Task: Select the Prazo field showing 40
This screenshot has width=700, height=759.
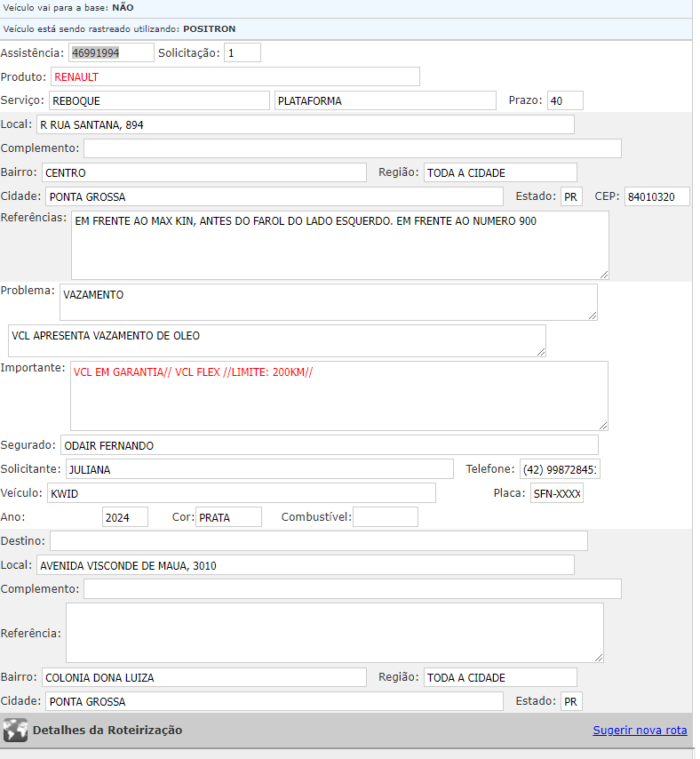Action: pyautogui.click(x=565, y=100)
